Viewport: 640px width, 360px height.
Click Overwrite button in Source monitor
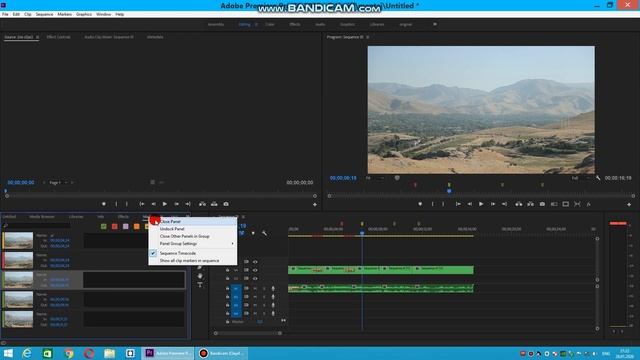coord(214,204)
